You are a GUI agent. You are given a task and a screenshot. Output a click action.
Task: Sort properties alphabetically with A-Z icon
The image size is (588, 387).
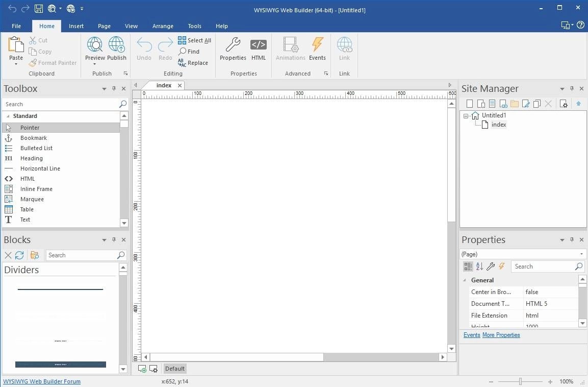(479, 267)
